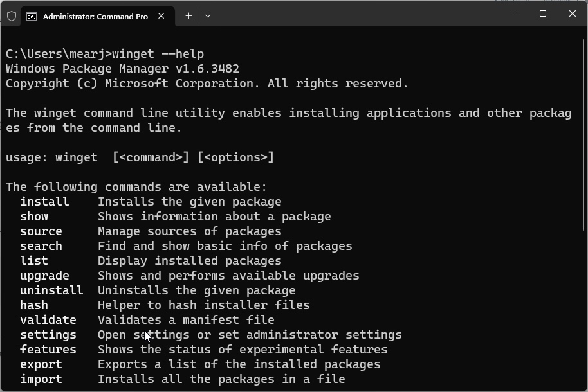This screenshot has width=588, height=392.
Task: Click the settings command text
Action: [48, 334]
